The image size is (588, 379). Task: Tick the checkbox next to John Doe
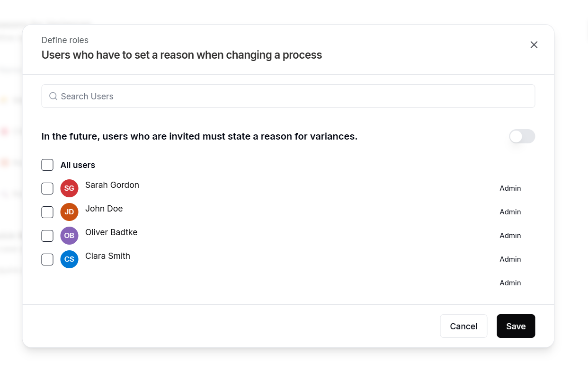[47, 212]
